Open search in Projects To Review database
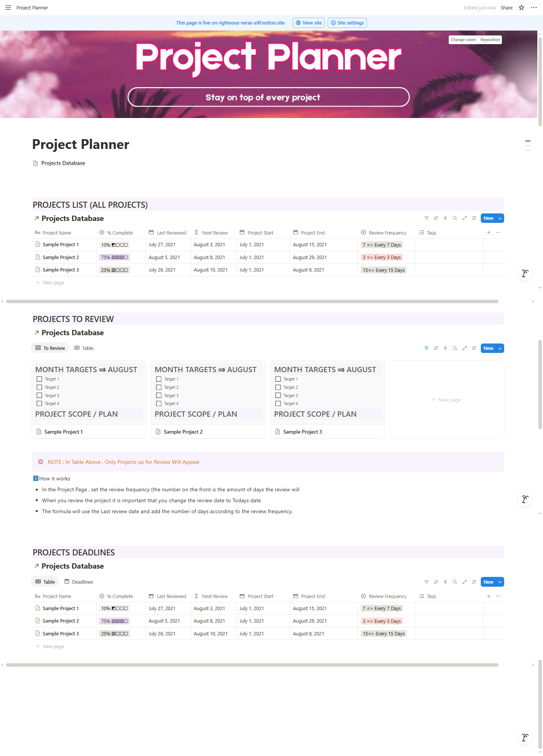The width and height of the screenshot is (543, 756). 455,348
